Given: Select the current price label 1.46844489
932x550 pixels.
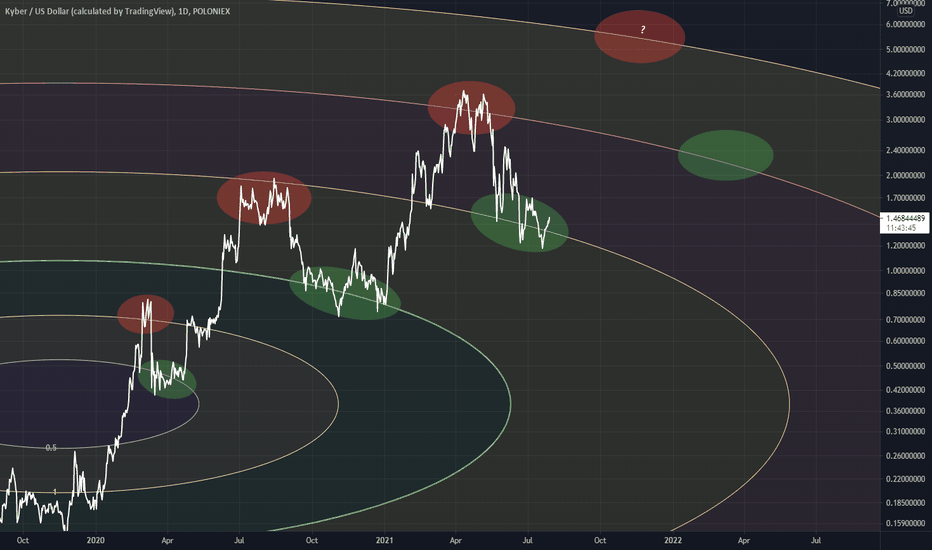Looking at the screenshot, I should pyautogui.click(x=905, y=218).
